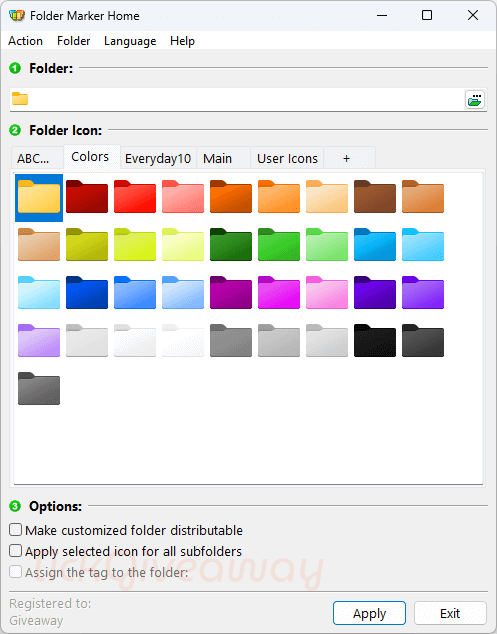Pick the almost invisible white folder icon
The height and width of the screenshot is (634, 497).
tap(183, 341)
